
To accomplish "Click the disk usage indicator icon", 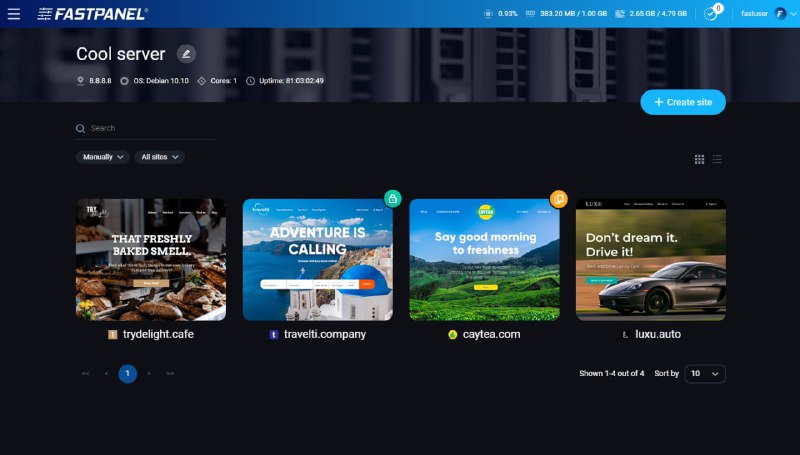I will [x=620, y=14].
